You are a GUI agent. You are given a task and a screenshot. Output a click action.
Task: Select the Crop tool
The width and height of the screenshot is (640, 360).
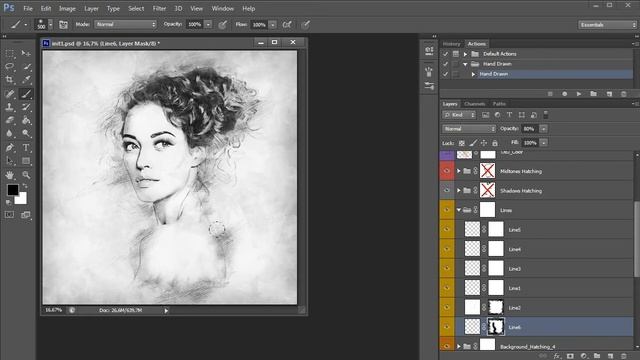click(x=10, y=80)
